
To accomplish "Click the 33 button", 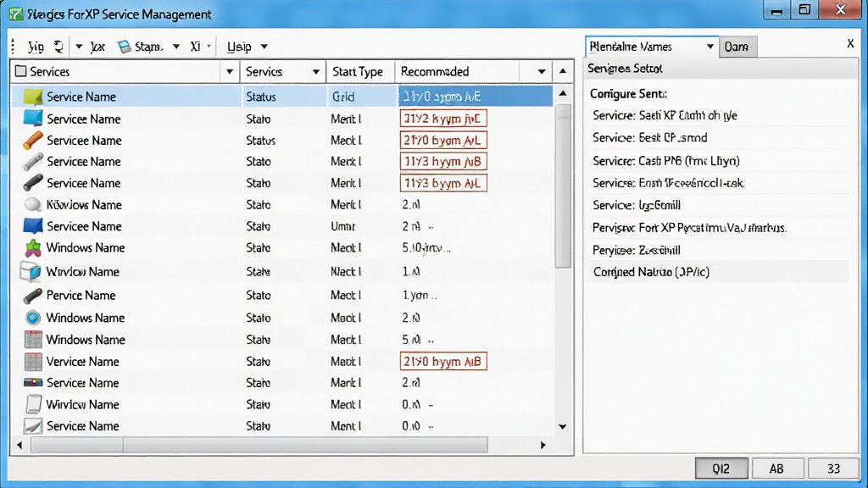I will (x=834, y=468).
